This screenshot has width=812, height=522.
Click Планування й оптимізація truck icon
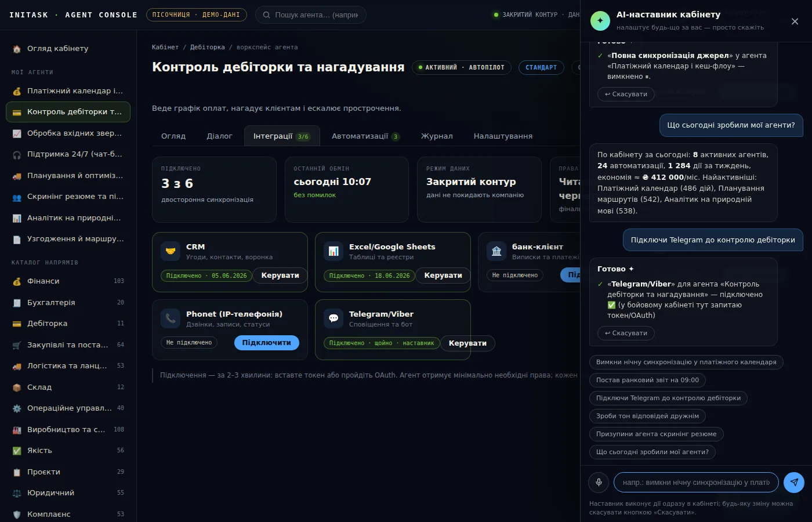coord(17,176)
